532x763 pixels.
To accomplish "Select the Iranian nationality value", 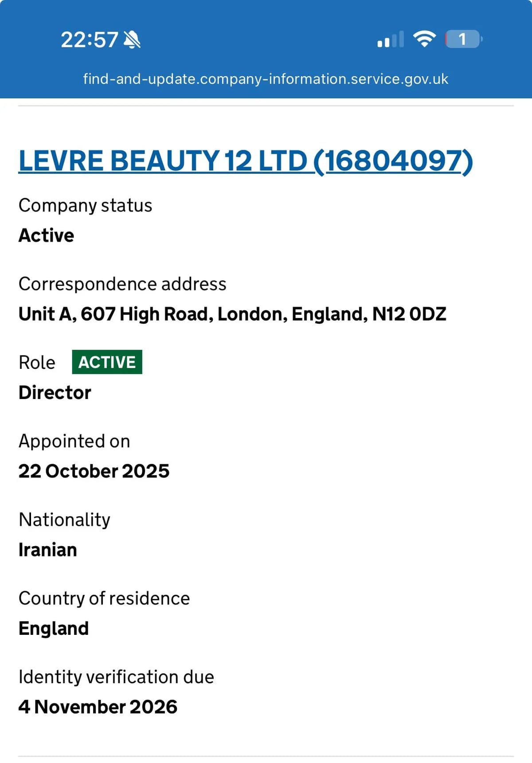I will [48, 550].
